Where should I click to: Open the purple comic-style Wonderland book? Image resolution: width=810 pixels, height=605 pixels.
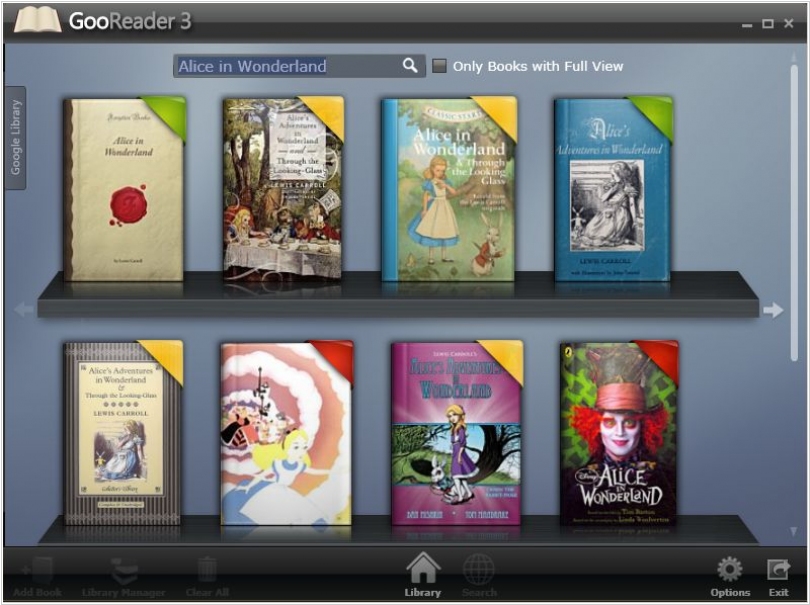(x=456, y=432)
